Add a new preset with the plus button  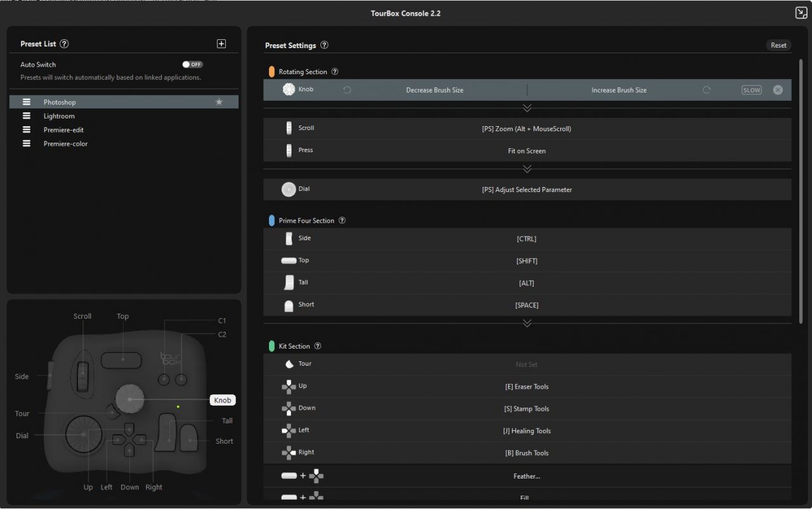pos(221,43)
